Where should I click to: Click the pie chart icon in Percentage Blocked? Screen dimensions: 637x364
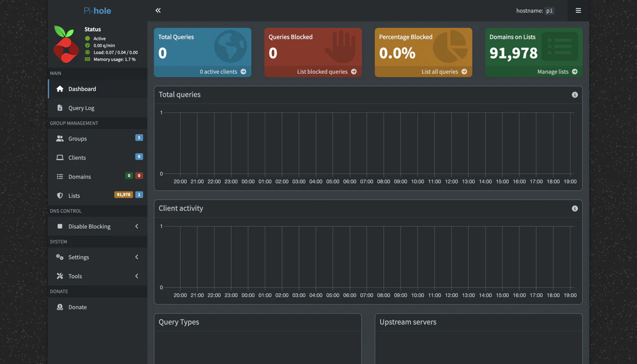click(451, 46)
